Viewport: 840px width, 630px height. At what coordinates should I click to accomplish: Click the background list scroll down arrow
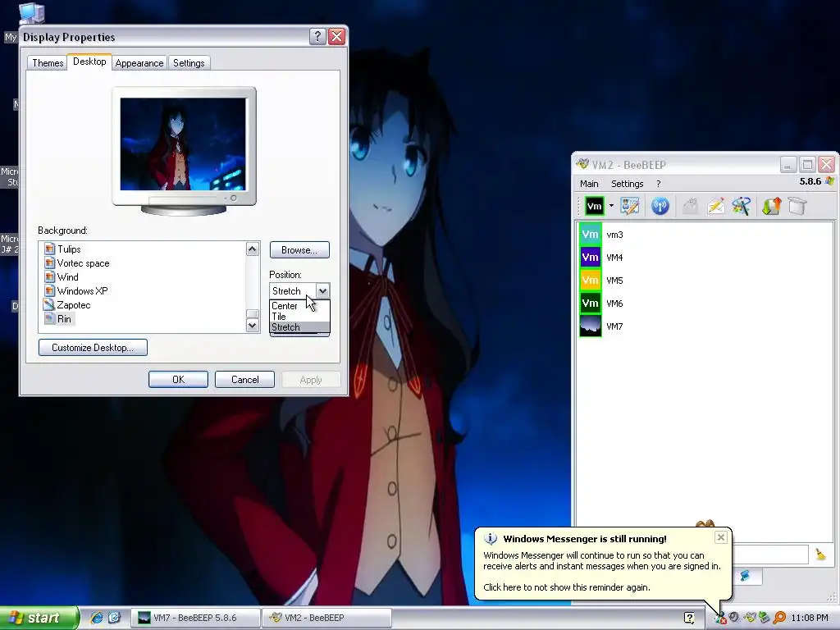pos(253,325)
